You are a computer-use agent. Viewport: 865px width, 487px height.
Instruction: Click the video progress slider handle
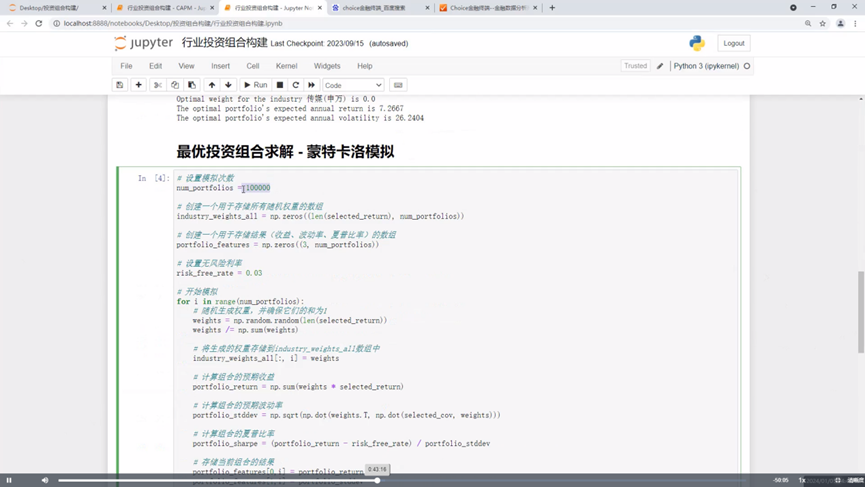[377, 480]
